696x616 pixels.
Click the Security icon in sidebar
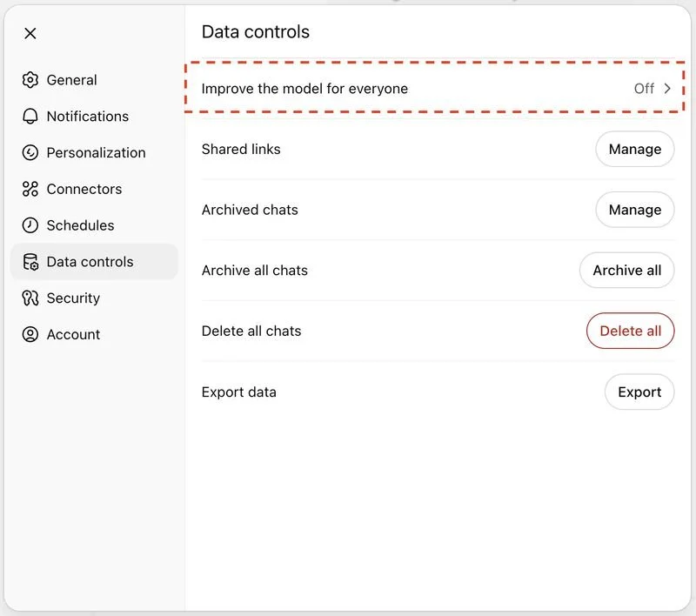[x=30, y=298]
